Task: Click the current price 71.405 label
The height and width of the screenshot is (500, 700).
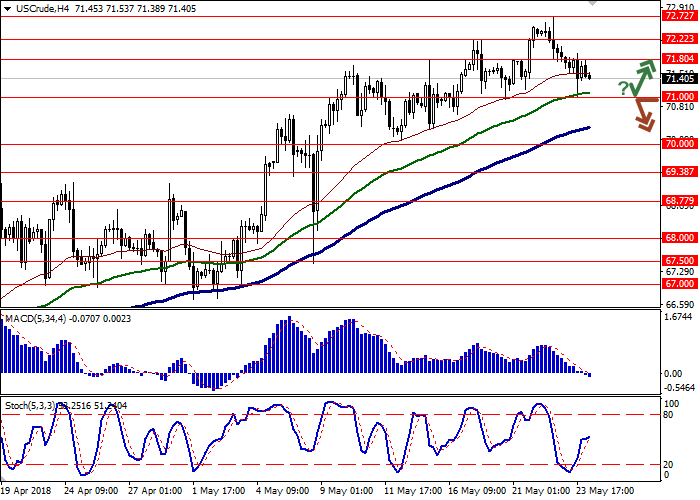Action: coord(679,78)
